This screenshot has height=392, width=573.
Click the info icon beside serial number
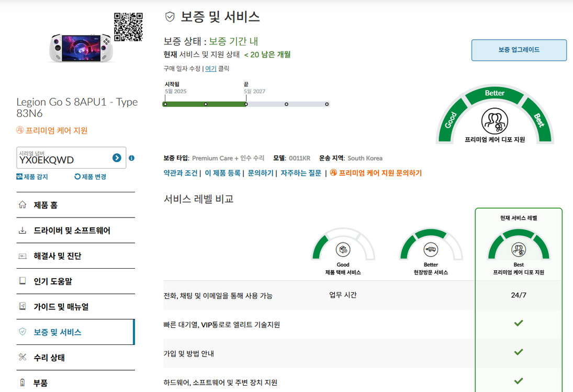coord(131,158)
